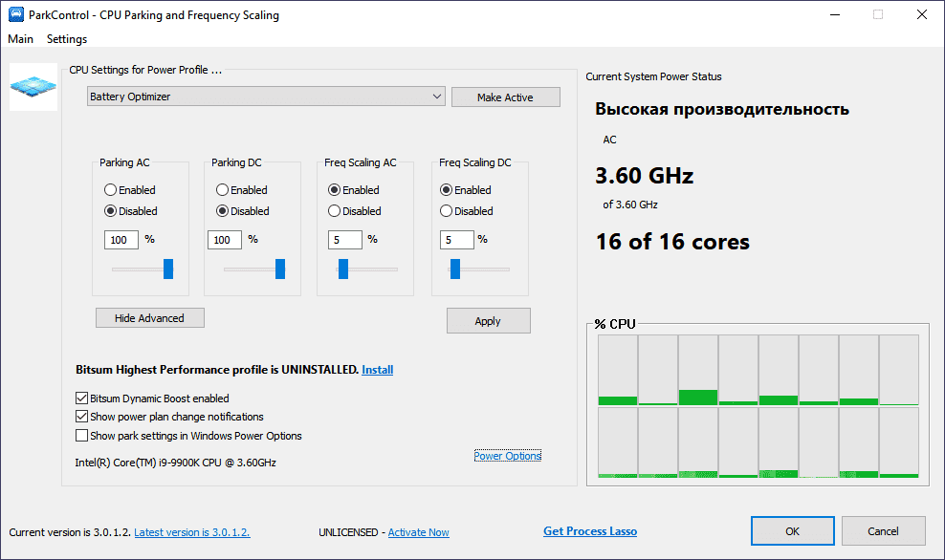Click the Высокая производительность power plan text
Viewport: 945px width, 560px height.
coord(722,109)
